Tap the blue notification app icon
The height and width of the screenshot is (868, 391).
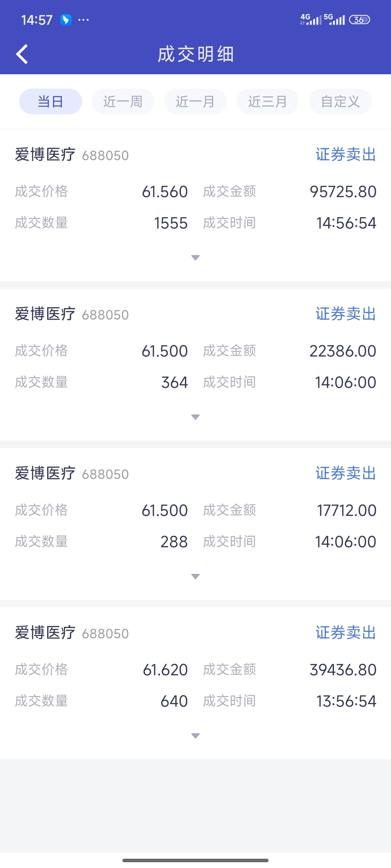coord(66,20)
